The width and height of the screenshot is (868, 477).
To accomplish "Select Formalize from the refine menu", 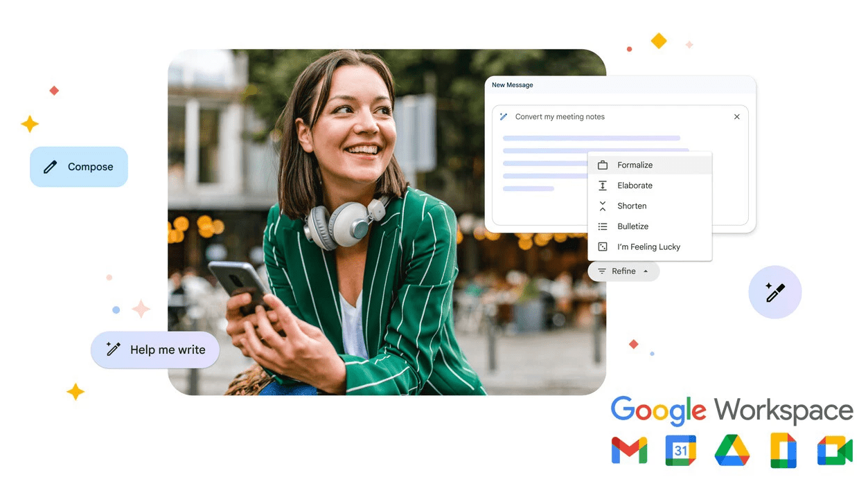I will [x=635, y=165].
